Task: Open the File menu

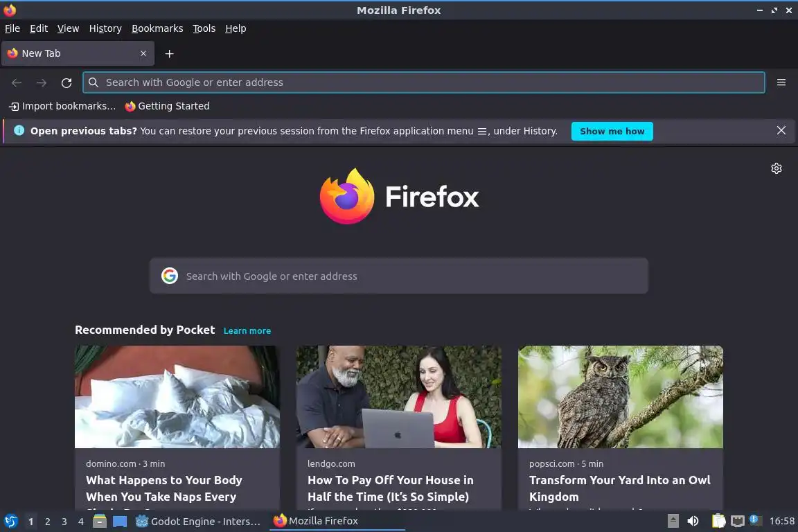Action: [x=12, y=28]
